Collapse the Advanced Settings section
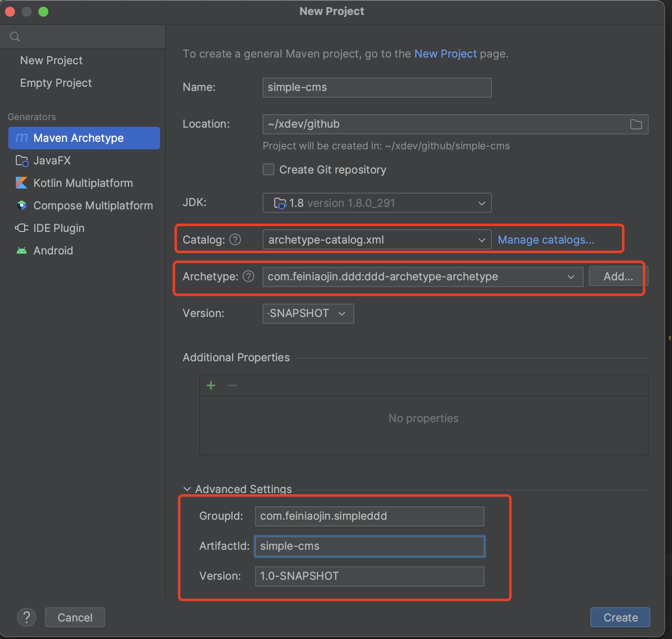The image size is (672, 639). click(188, 489)
